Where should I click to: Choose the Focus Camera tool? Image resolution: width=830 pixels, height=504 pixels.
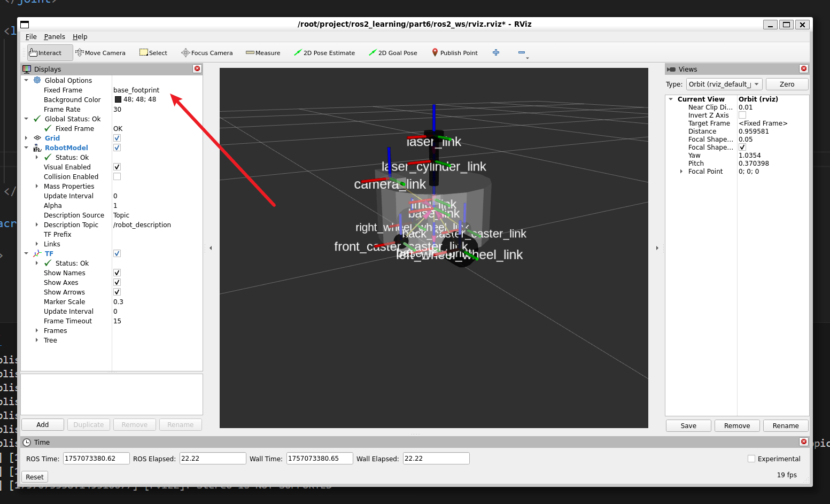coord(207,53)
